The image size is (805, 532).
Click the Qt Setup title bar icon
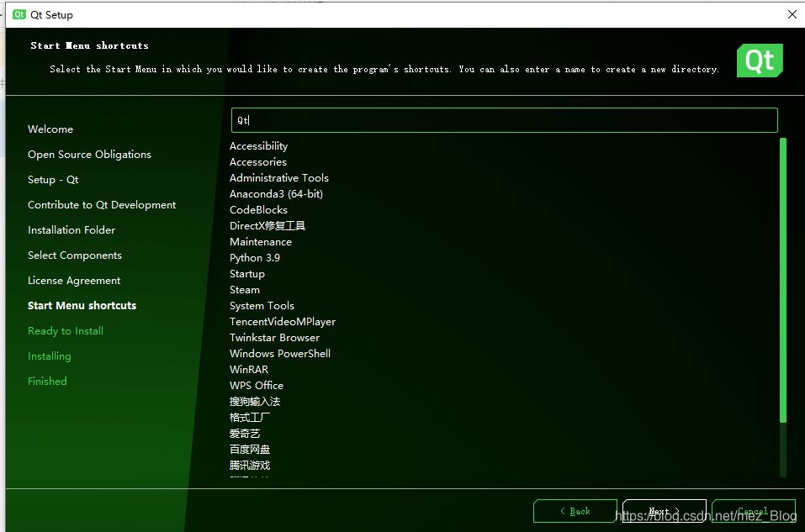click(19, 14)
